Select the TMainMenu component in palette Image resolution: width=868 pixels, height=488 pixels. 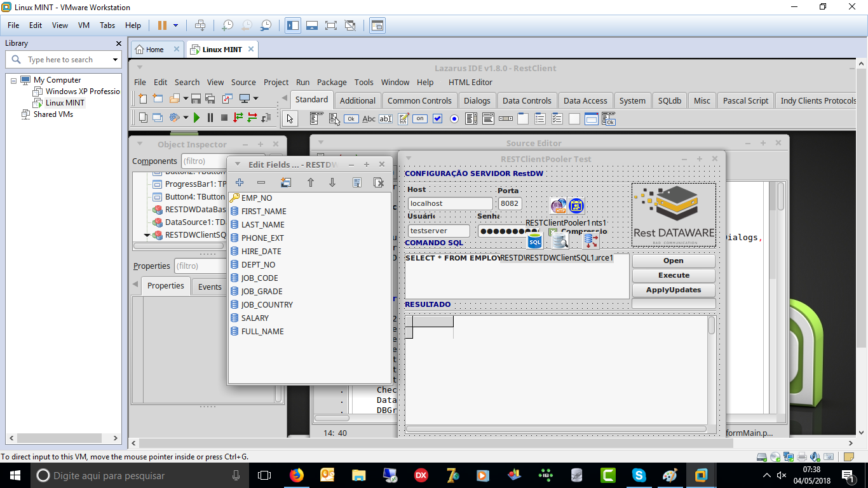(x=316, y=119)
